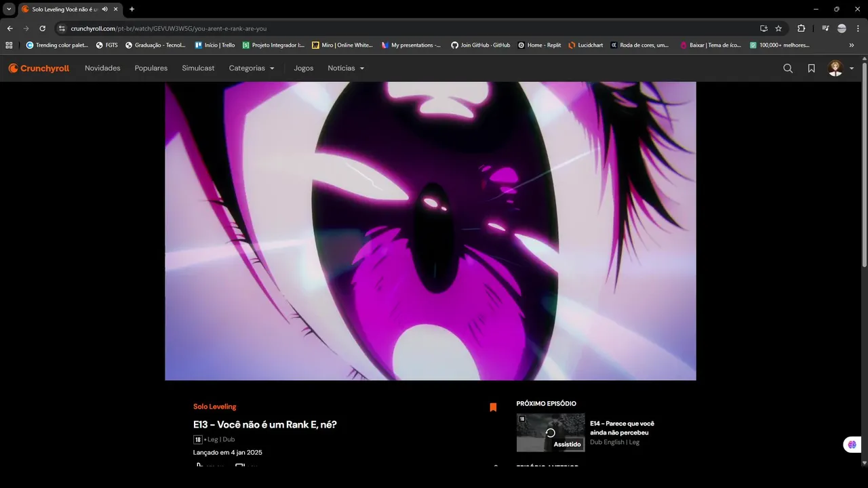Select the Solo Leveling browser tab
This screenshot has height=488, width=868.
coord(71,9)
